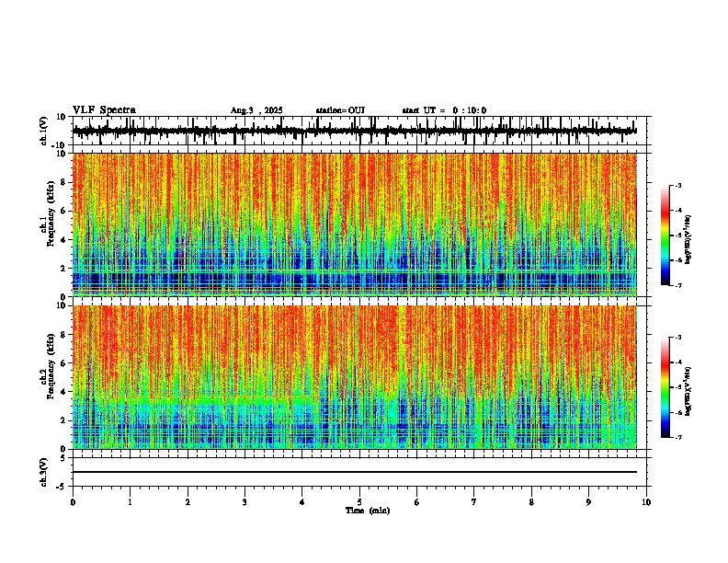728x563 pixels.
Task: Click the "6" kHz tick on ch.2 frequency axis
Action: (x=64, y=363)
